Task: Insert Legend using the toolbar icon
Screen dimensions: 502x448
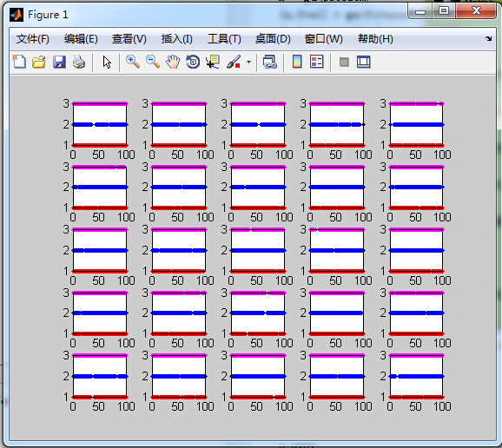Action: coord(317,62)
